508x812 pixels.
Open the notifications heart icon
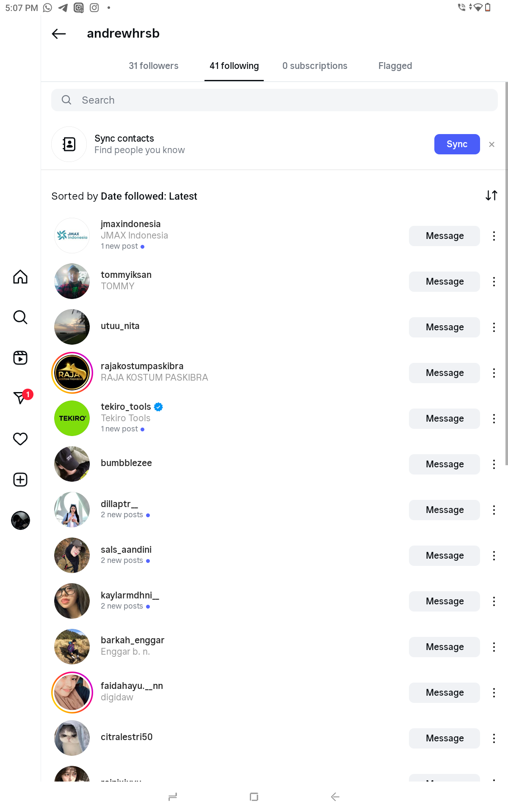tap(20, 439)
